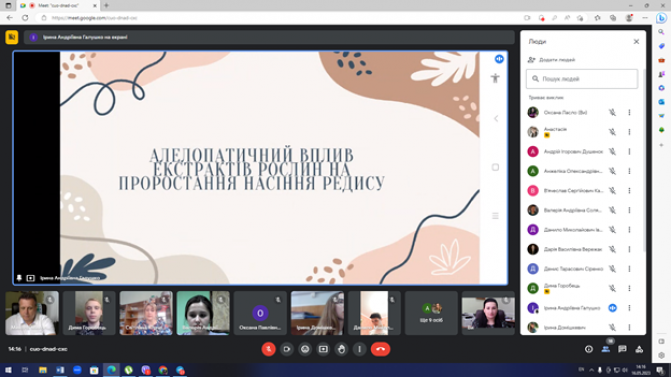Select the Meet browser tab
The image size is (671, 377).
click(58, 6)
